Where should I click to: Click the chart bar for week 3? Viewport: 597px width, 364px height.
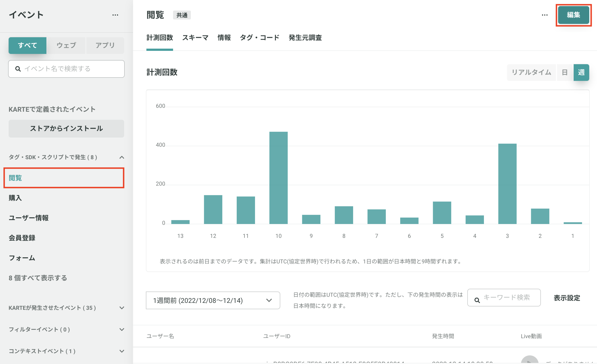[507, 184]
